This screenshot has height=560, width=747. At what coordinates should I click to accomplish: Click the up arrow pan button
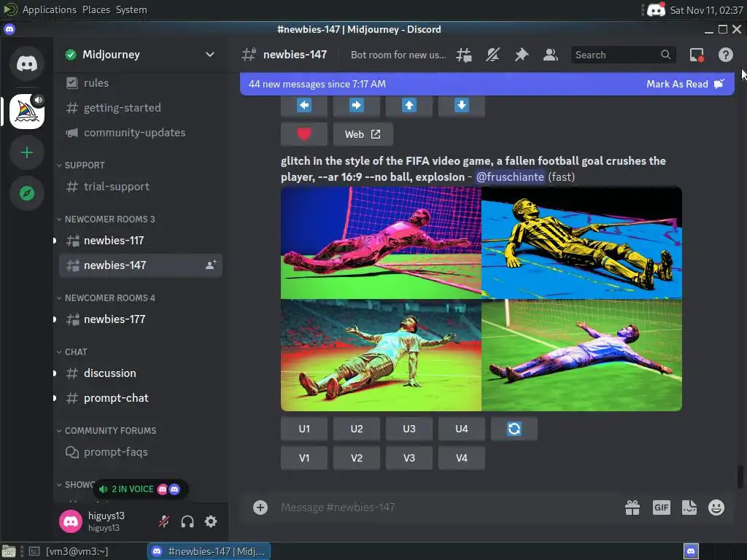point(409,105)
